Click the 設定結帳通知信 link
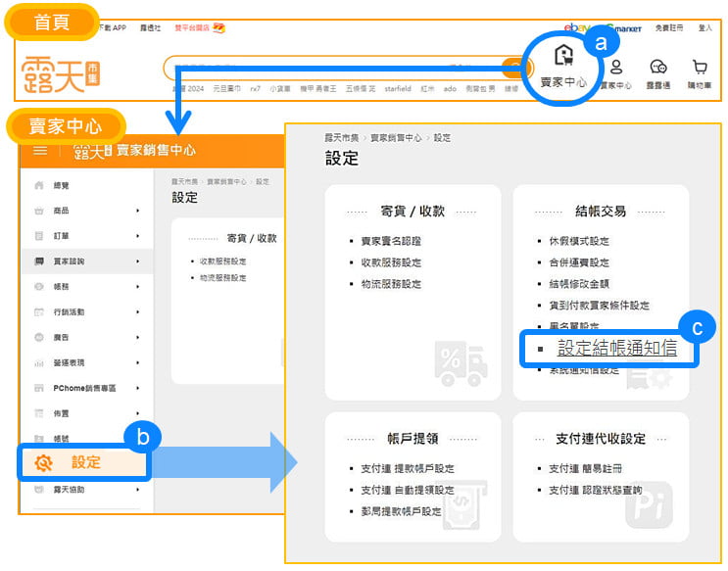Viewport: 728px width, 571px height. (616, 348)
